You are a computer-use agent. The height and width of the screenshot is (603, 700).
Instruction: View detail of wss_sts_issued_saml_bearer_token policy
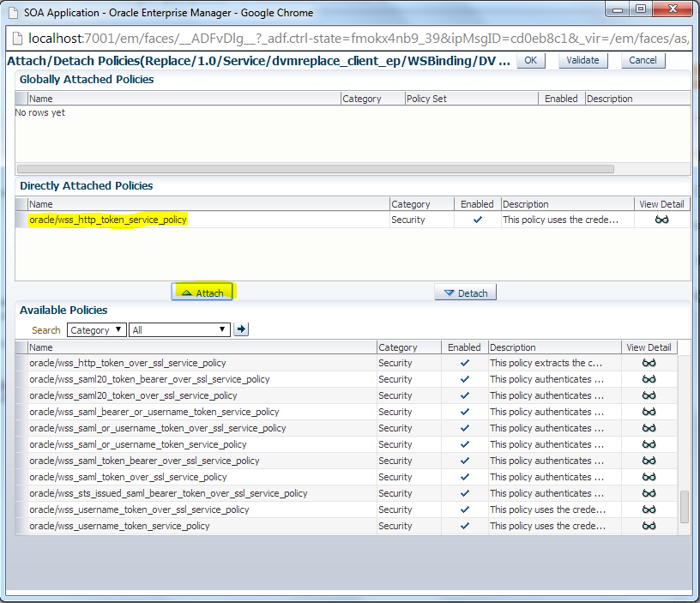coord(649,493)
